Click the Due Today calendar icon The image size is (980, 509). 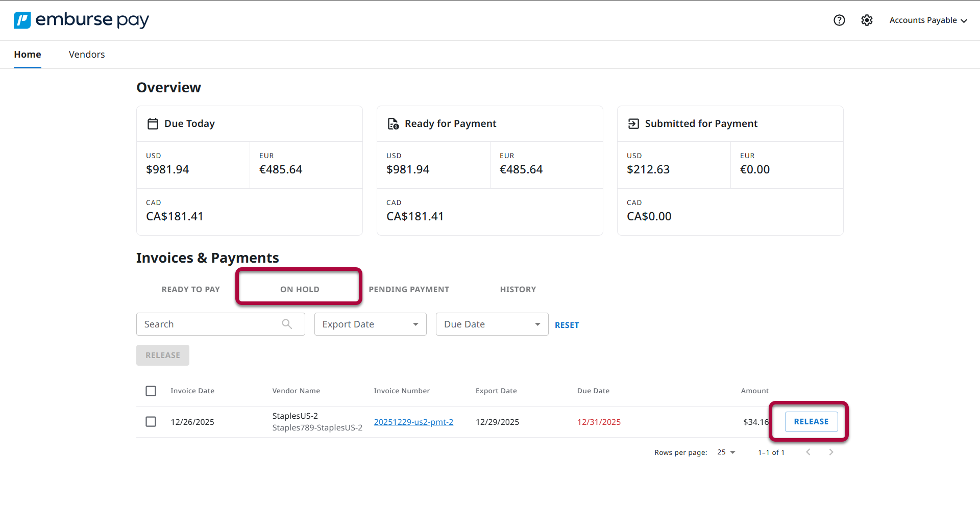click(x=153, y=123)
